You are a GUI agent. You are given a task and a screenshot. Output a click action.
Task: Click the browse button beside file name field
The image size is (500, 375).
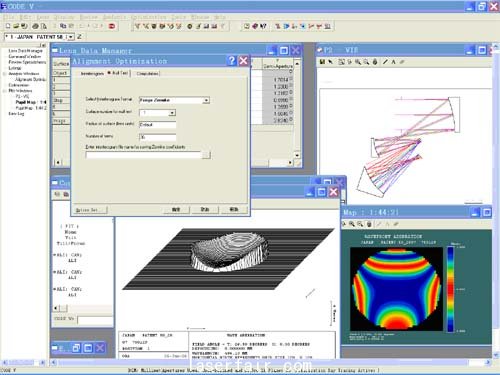click(x=206, y=155)
